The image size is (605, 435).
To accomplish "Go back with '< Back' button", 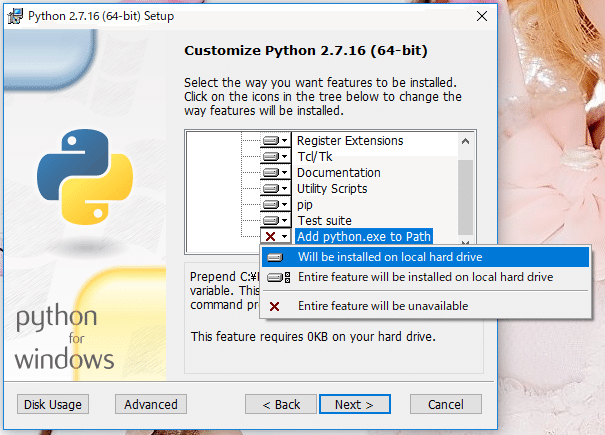I will 281,404.
